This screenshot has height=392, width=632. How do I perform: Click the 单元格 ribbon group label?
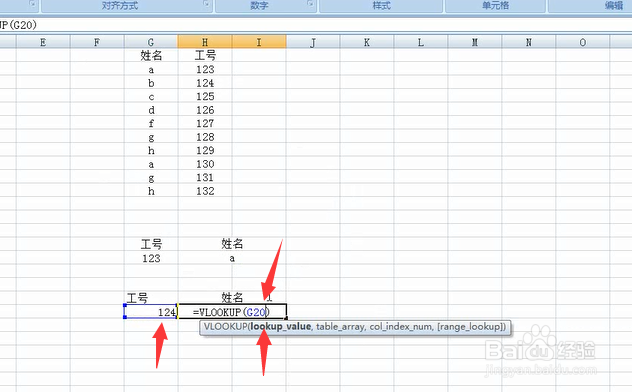pos(495,6)
